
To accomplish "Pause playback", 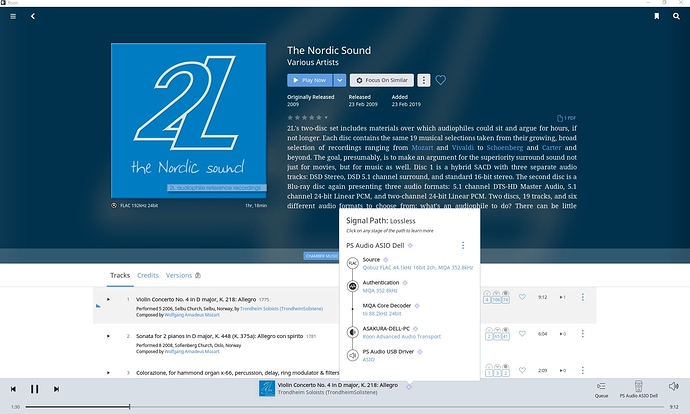I will click(x=34, y=389).
